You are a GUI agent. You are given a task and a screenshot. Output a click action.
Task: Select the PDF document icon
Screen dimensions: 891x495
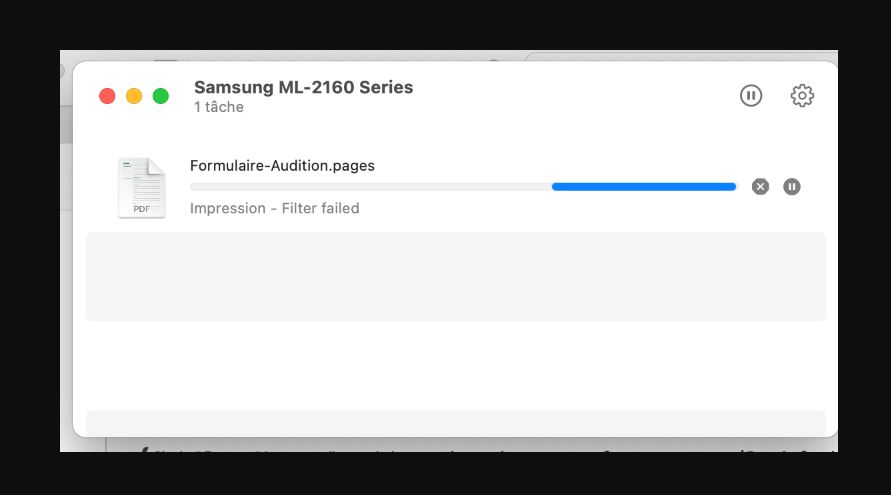click(x=141, y=188)
